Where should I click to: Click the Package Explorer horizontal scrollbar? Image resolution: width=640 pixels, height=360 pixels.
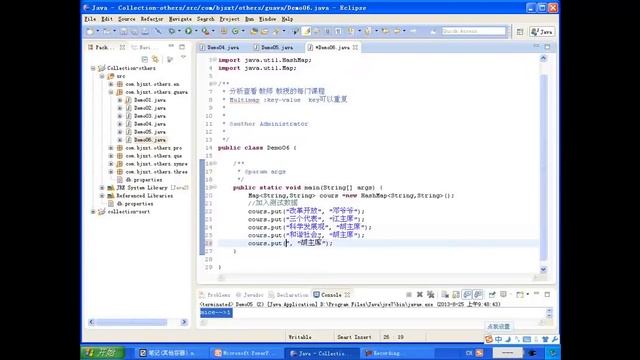[138, 322]
